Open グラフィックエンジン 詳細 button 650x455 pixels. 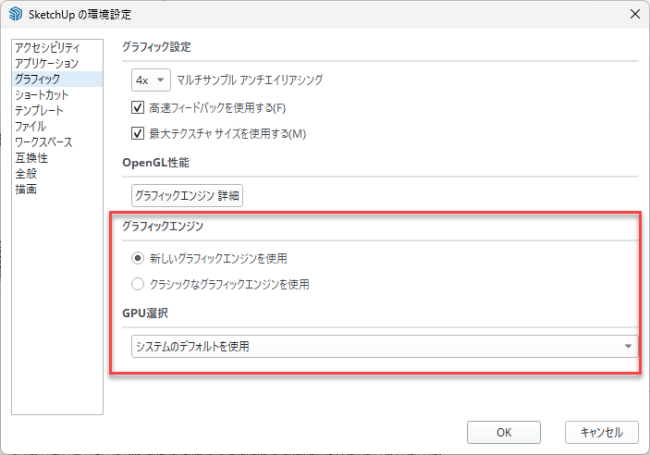[187, 195]
